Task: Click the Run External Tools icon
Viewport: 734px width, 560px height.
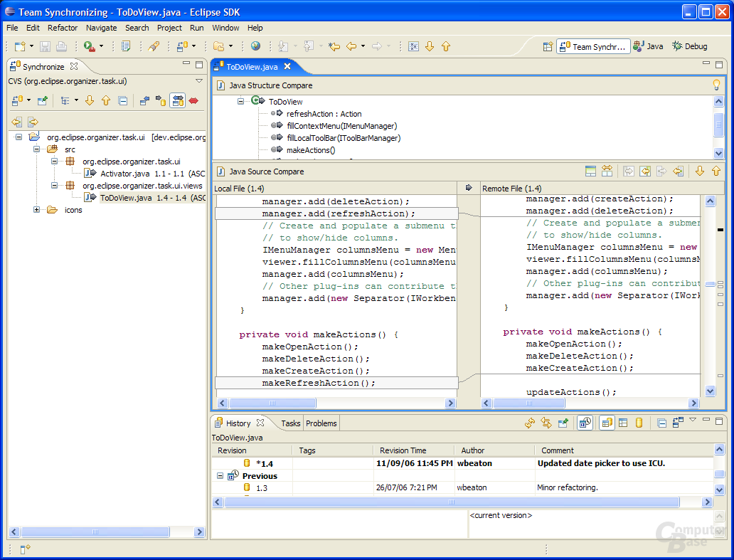Action: [89, 46]
